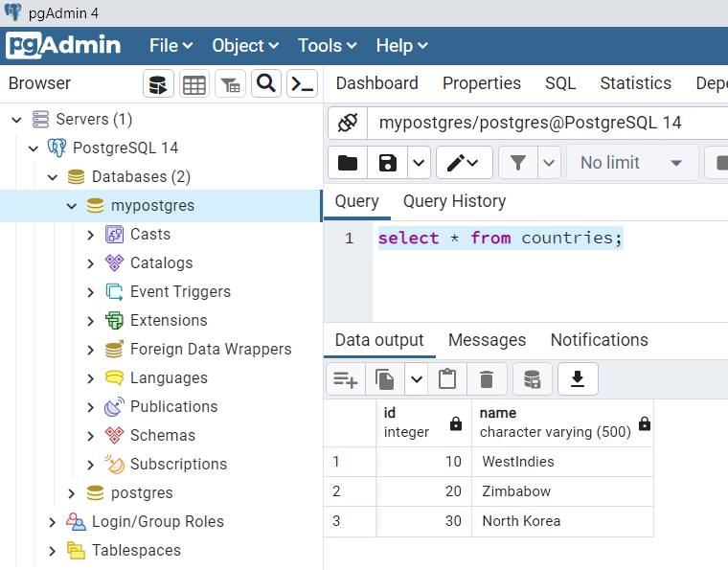Switch to the Statistics tab
Screen dimensions: 728x570
pyautogui.click(x=636, y=83)
